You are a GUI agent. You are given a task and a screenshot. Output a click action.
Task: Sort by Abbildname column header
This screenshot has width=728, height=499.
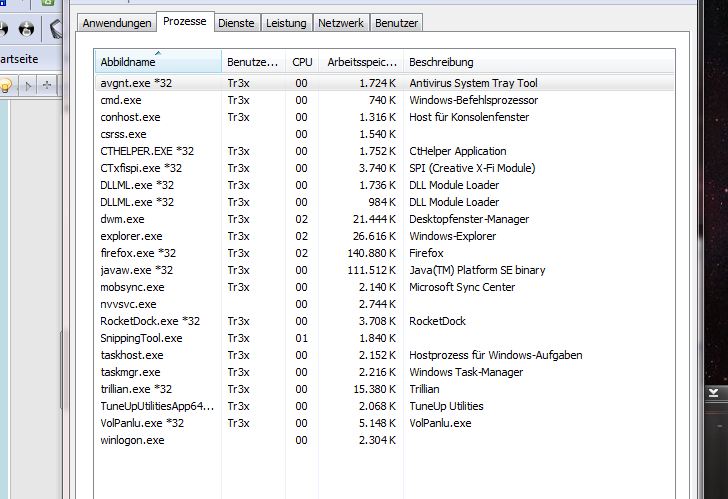pos(158,62)
